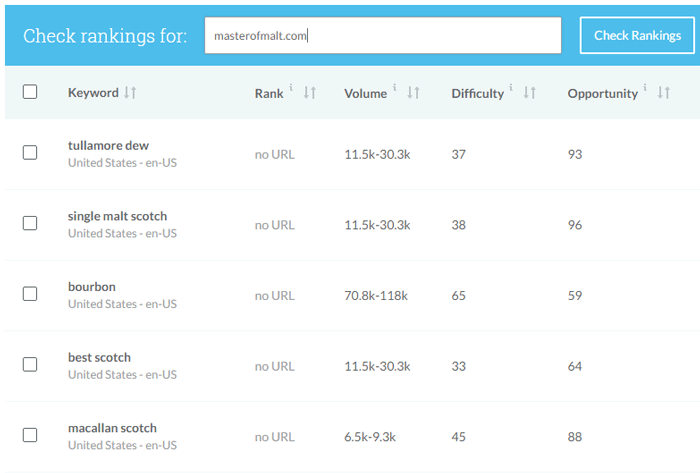This screenshot has width=700, height=473.
Task: Click sort arrows next to Keyword header
Action: 130,93
